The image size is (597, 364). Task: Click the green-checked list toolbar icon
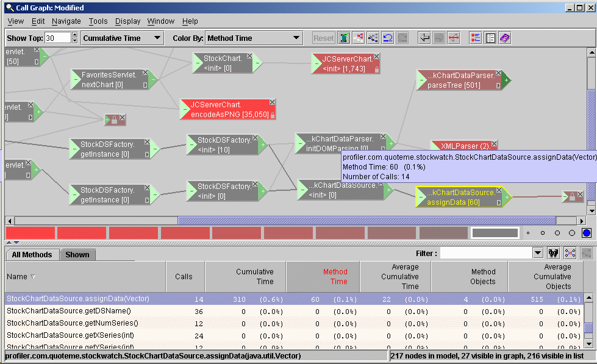(344, 38)
